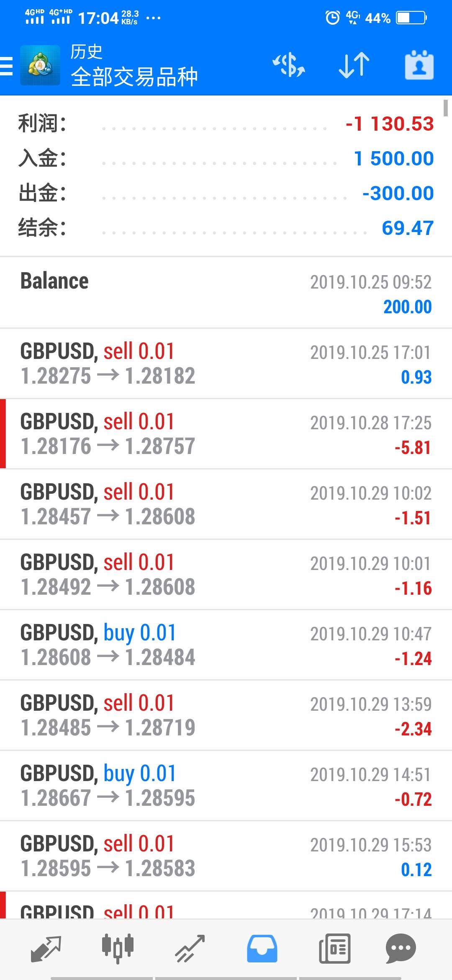
Task: Tap the MetaTrader 4 app logo
Action: (40, 66)
